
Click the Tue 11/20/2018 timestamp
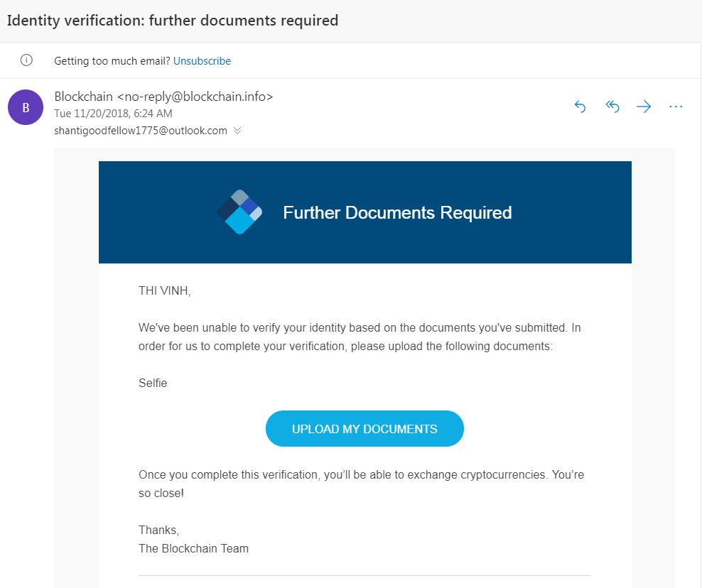113,114
